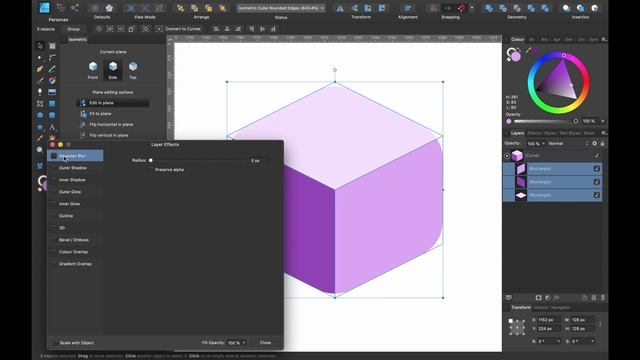Pick the Fill gradient colour-wheel tool
This screenshot has width=640, height=360.
52,80
